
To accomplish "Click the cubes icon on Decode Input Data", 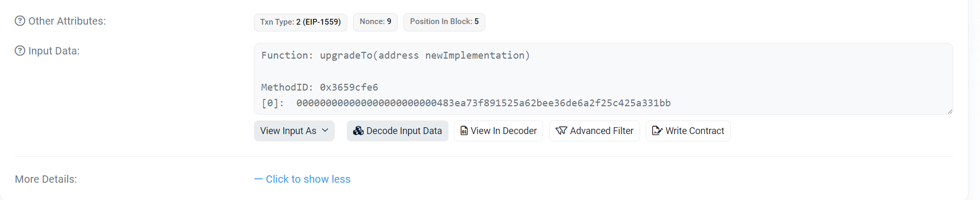I will pos(358,131).
